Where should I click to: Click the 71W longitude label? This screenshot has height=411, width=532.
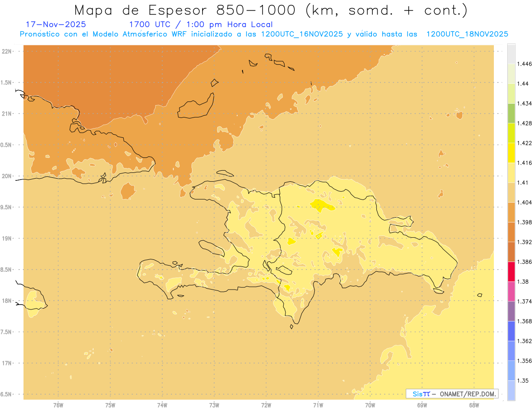(318, 405)
